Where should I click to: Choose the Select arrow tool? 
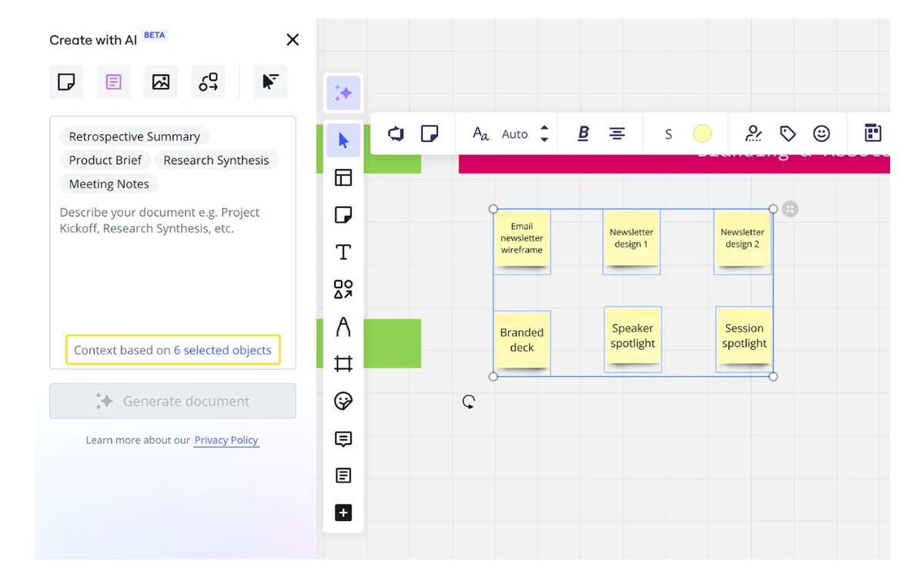click(343, 140)
